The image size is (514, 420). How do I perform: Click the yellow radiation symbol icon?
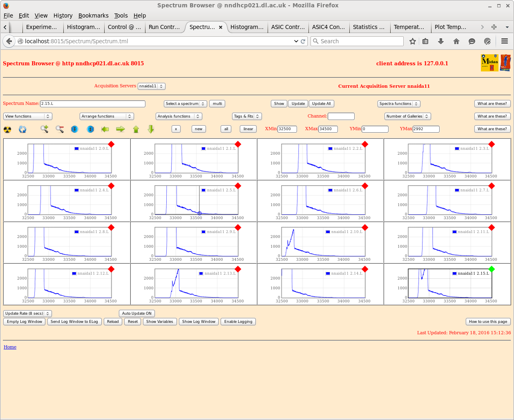coord(7,129)
